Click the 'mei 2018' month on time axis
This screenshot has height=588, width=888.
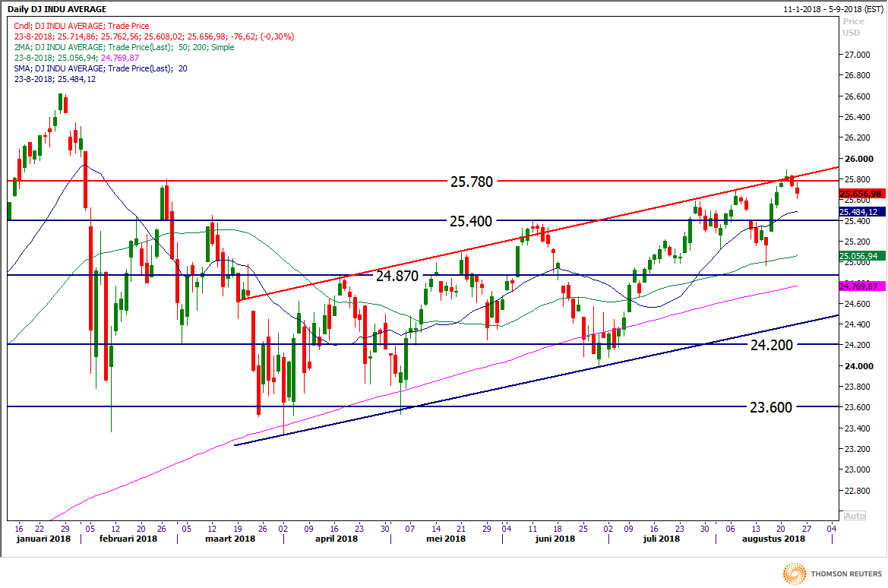446,539
